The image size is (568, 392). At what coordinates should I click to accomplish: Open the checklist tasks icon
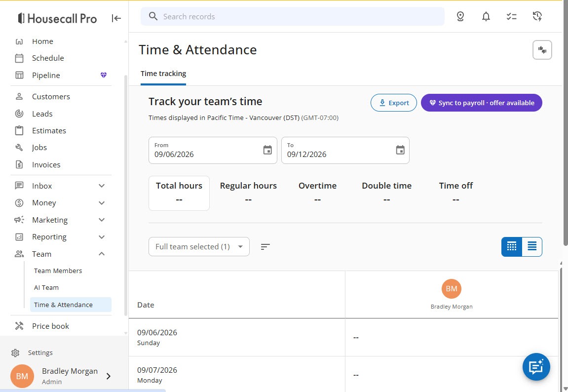pyautogui.click(x=511, y=16)
